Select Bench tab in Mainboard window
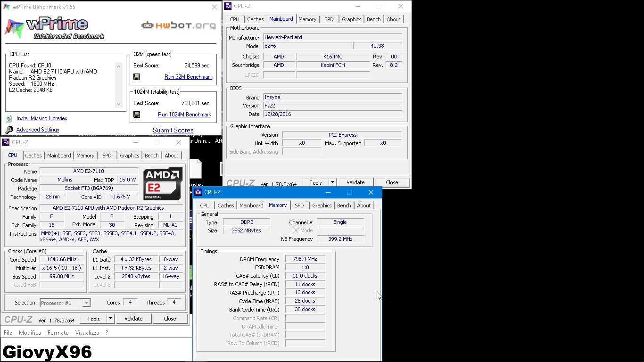 374,19
